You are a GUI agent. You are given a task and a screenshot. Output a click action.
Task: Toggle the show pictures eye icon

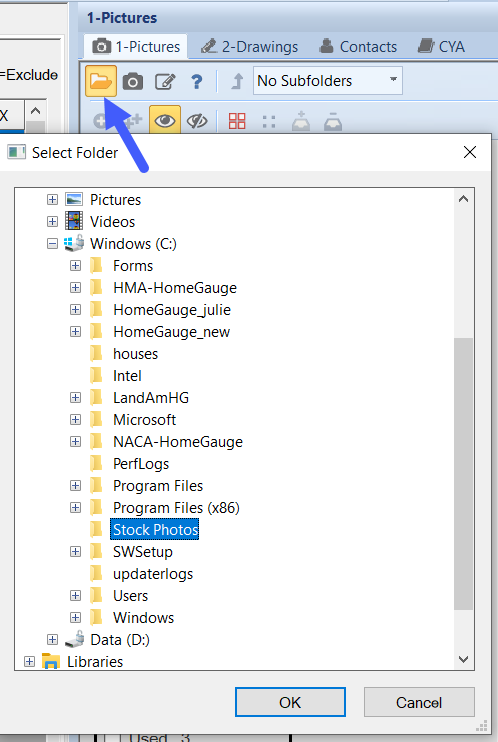tap(165, 120)
